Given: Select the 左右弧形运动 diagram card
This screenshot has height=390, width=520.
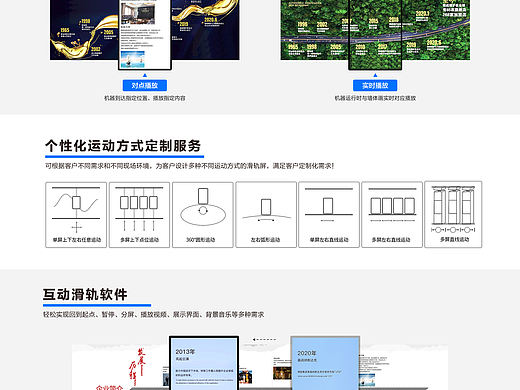Looking at the screenshot, I should tap(266, 215).
